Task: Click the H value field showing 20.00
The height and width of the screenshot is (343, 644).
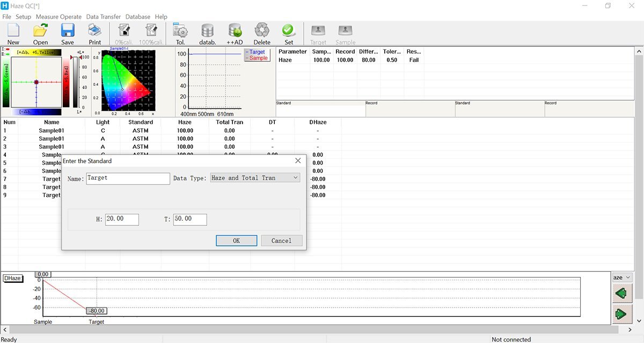Action: (122, 219)
